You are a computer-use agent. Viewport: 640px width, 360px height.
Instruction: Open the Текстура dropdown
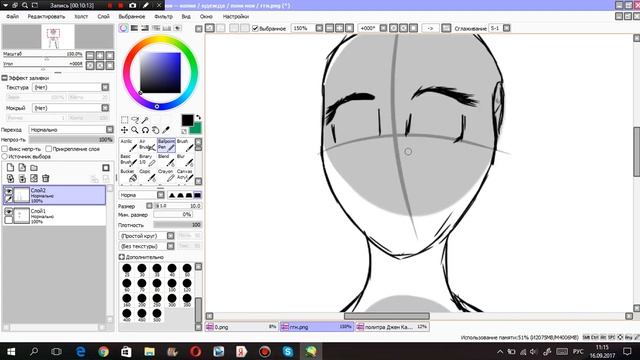point(105,87)
